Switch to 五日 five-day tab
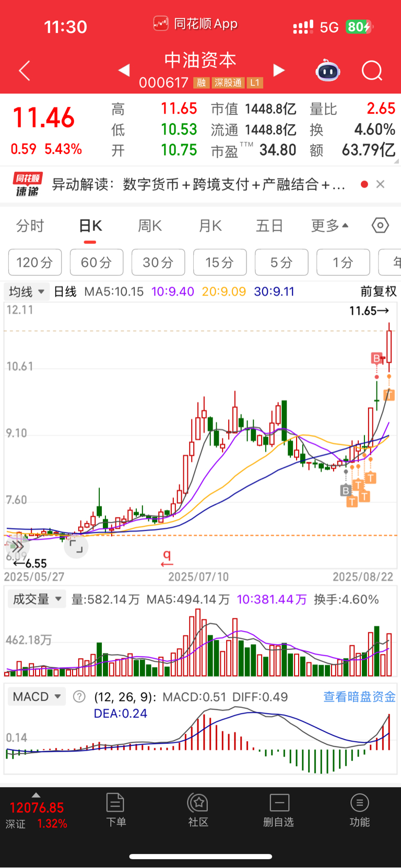 tap(269, 226)
